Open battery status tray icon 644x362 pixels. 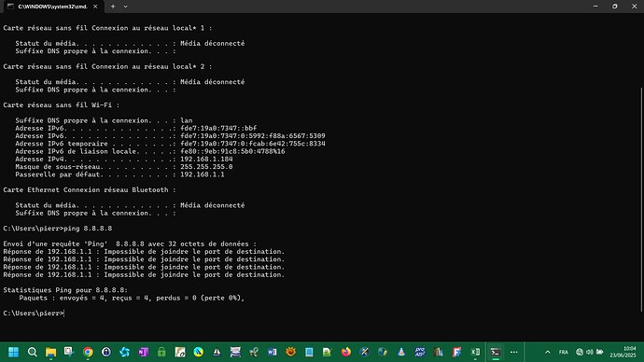600,352
